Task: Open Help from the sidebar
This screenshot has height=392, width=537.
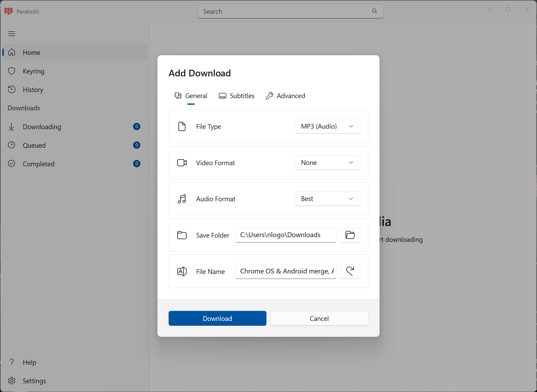Action: (29, 362)
